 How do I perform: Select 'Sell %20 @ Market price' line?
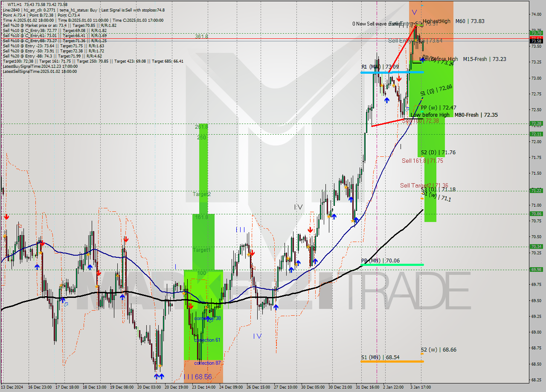click(x=59, y=25)
